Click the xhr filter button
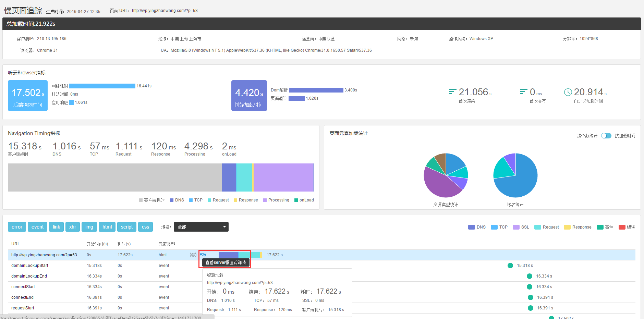 73,227
